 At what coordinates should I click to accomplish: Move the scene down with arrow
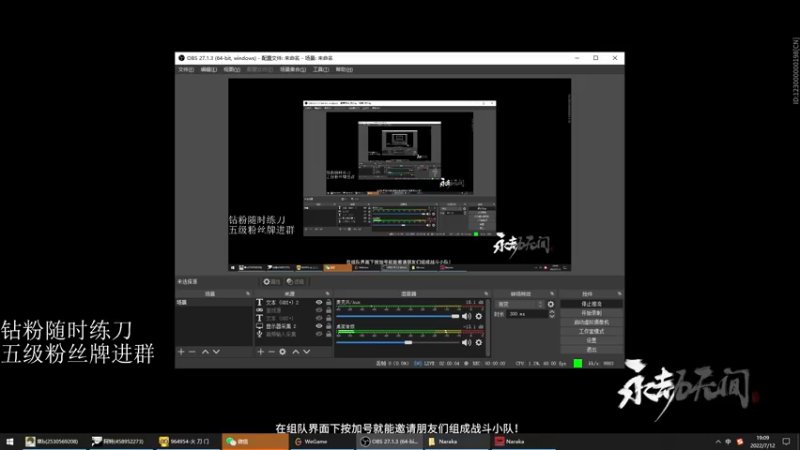(x=216, y=352)
